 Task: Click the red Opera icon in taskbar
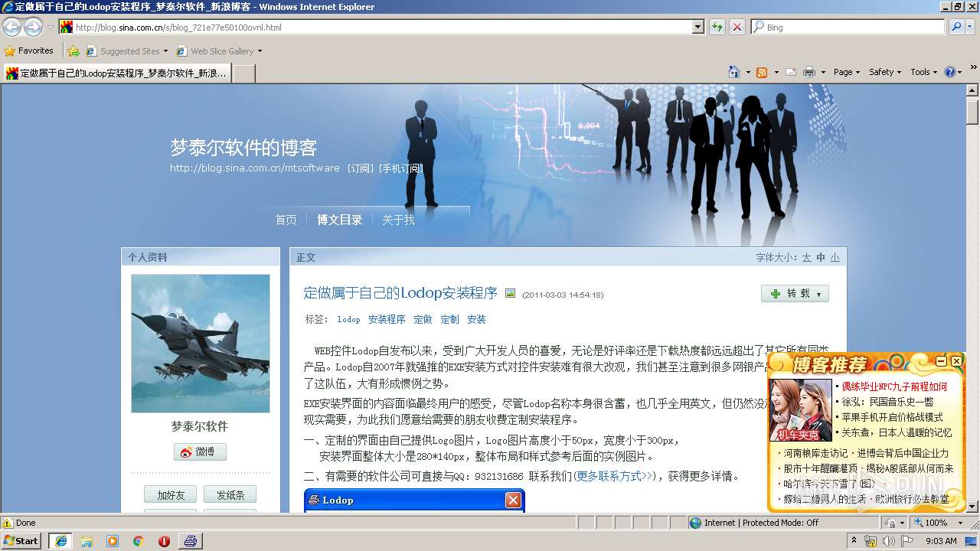point(164,540)
